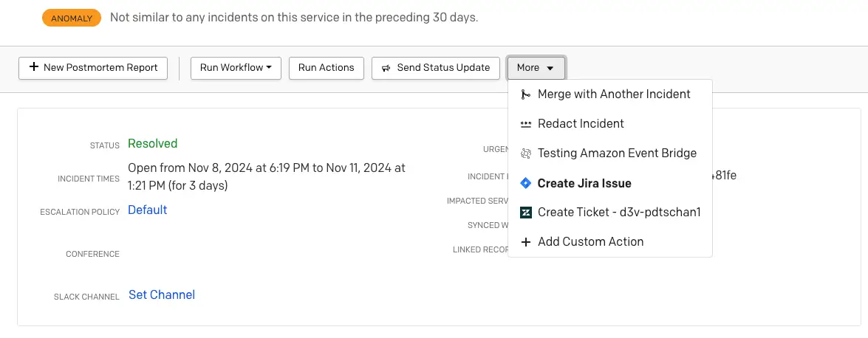Expand the Run Workflow dropdown

point(236,67)
